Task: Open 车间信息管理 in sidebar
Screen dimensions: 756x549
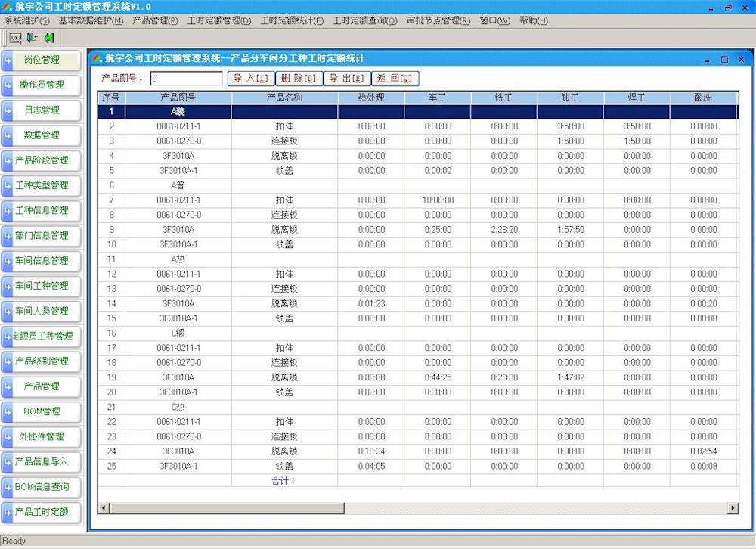Action: 42,260
